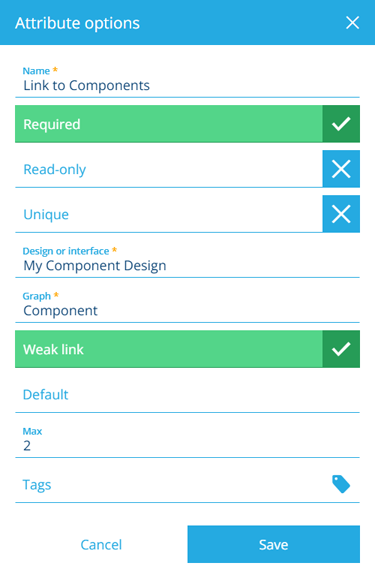Click the green checkmark on Required
The image size is (375, 578).
pos(341,124)
